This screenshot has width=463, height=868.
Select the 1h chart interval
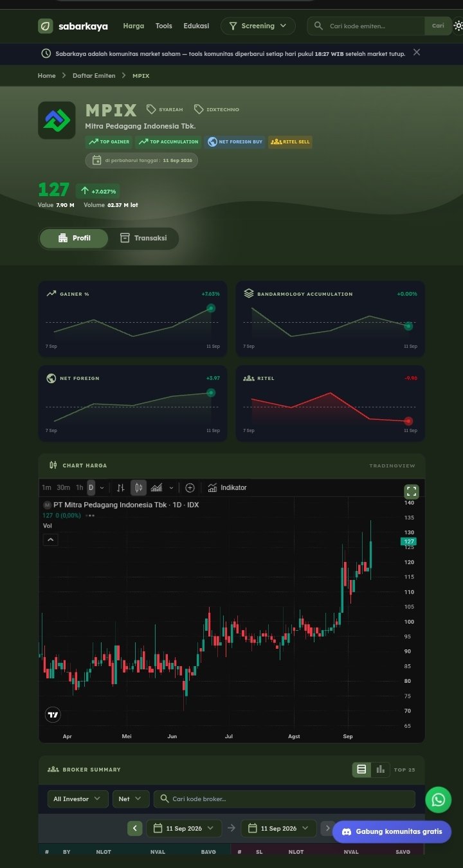(x=80, y=488)
